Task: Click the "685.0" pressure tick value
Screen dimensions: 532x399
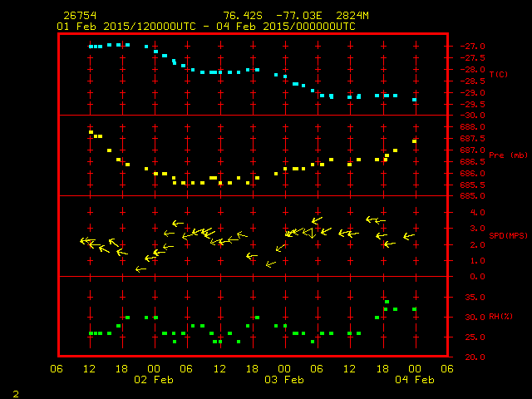Action: point(472,196)
